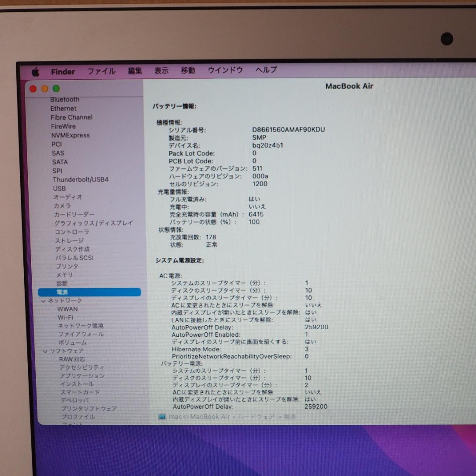The image size is (476, 476).
Task: View ストレージ information
Action: click(69, 240)
